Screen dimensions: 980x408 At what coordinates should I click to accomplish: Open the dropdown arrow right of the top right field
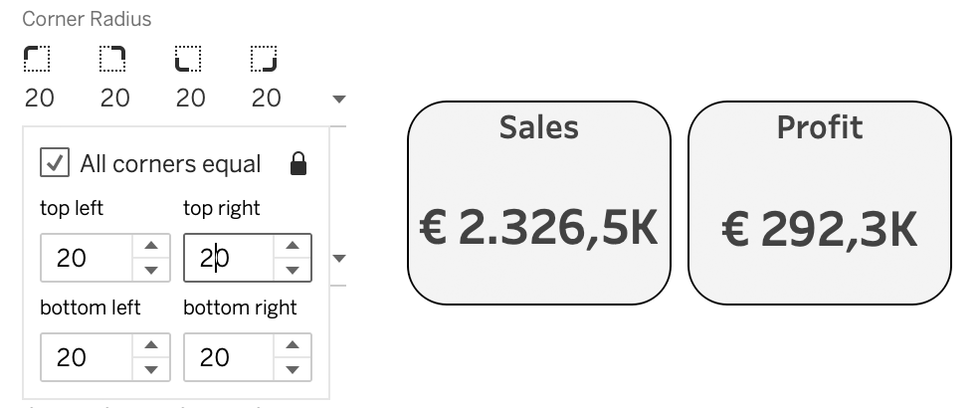point(339,259)
